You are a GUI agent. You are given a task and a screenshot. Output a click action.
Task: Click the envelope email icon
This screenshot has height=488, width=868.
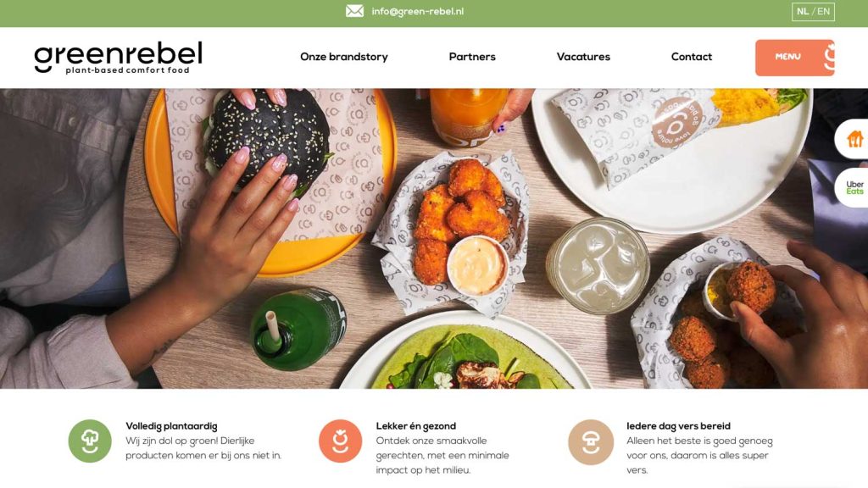355,11
